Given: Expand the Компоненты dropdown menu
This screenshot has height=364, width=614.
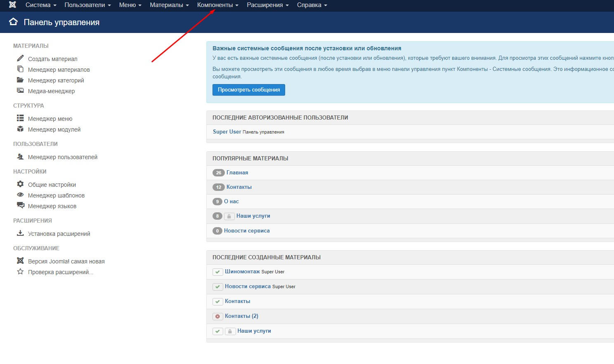Looking at the screenshot, I should point(218,5).
